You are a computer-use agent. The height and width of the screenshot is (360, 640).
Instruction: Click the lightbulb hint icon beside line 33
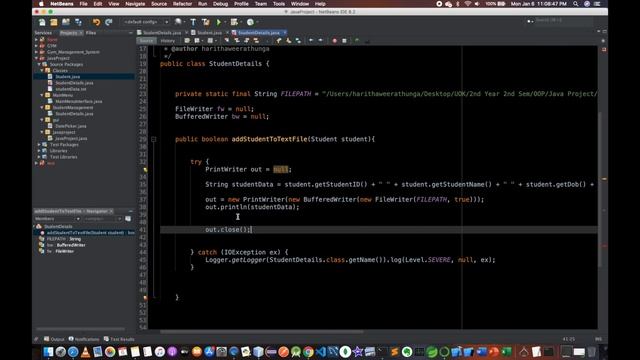click(x=145, y=169)
